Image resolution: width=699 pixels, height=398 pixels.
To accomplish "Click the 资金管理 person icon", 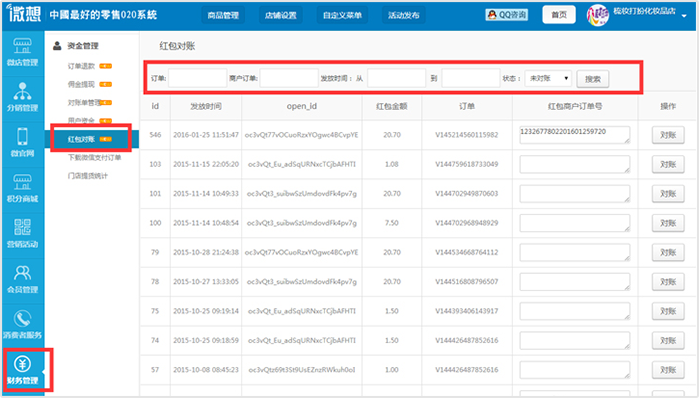I will click(x=57, y=45).
